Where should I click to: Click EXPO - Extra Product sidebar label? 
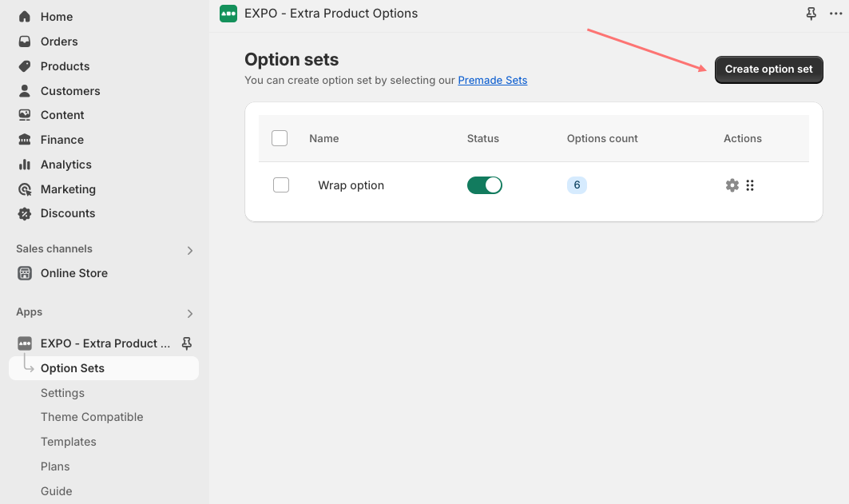point(105,343)
